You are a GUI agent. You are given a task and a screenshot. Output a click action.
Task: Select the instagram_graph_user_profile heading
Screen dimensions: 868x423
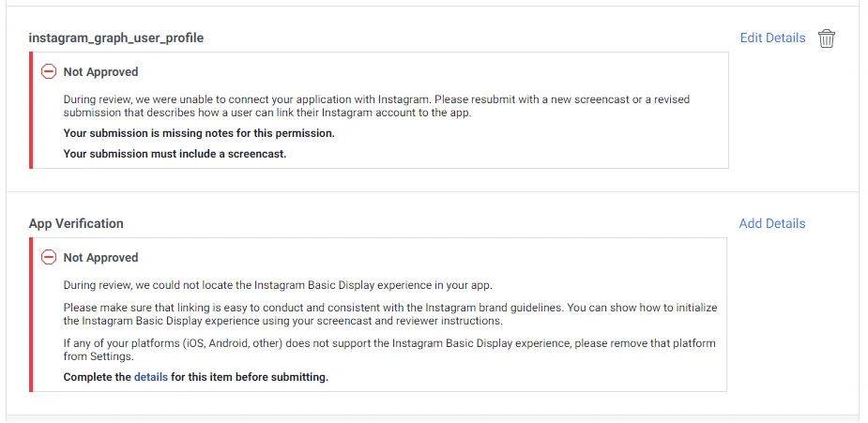coord(116,38)
